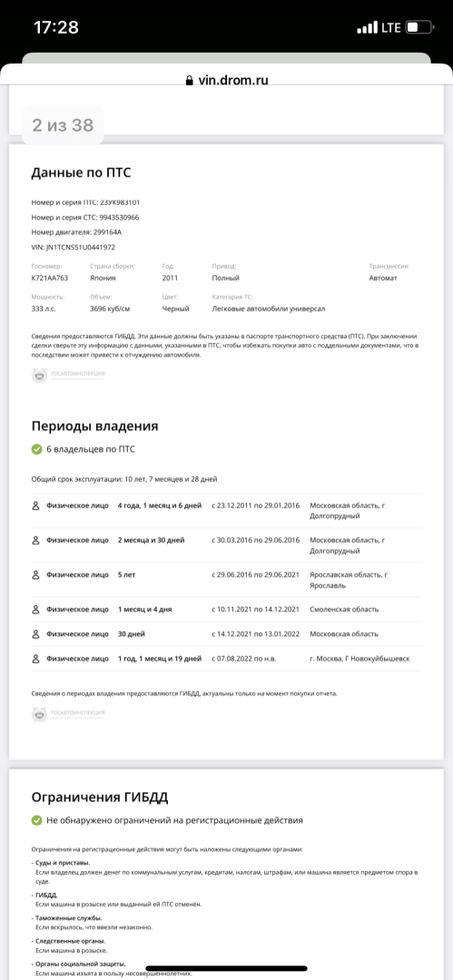Tap green checkmark next to 6 владельцев по ПТС
The width and height of the screenshot is (453, 980).
pos(36,449)
